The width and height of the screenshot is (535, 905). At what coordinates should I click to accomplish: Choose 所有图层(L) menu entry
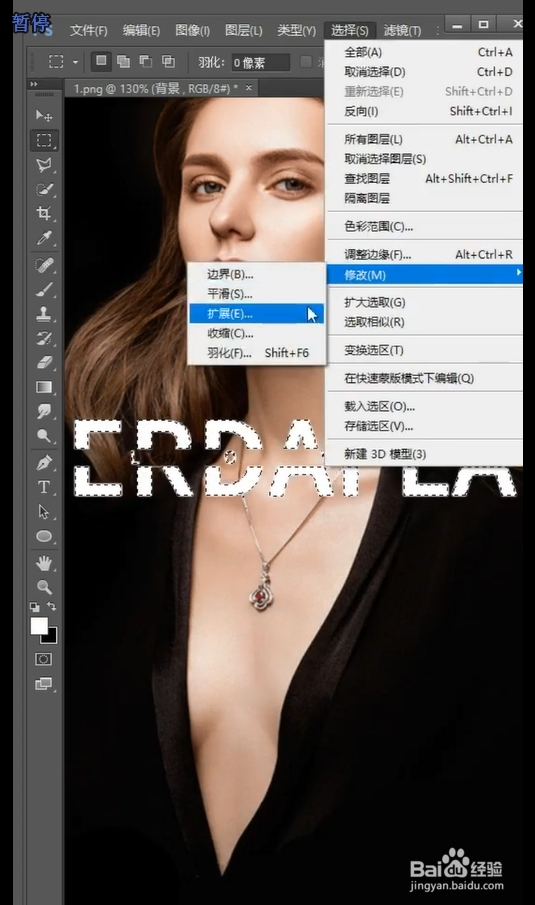pos(425,139)
